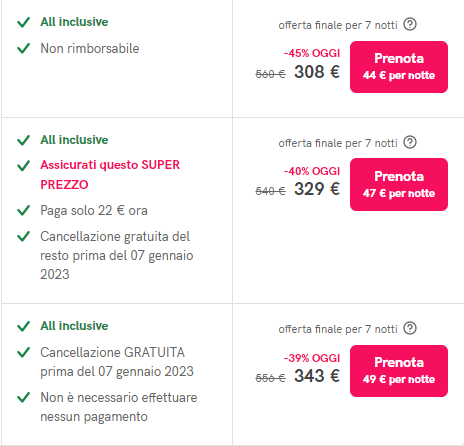
Task: Select Prenota 49 € per notte button
Action: pyautogui.click(x=399, y=371)
